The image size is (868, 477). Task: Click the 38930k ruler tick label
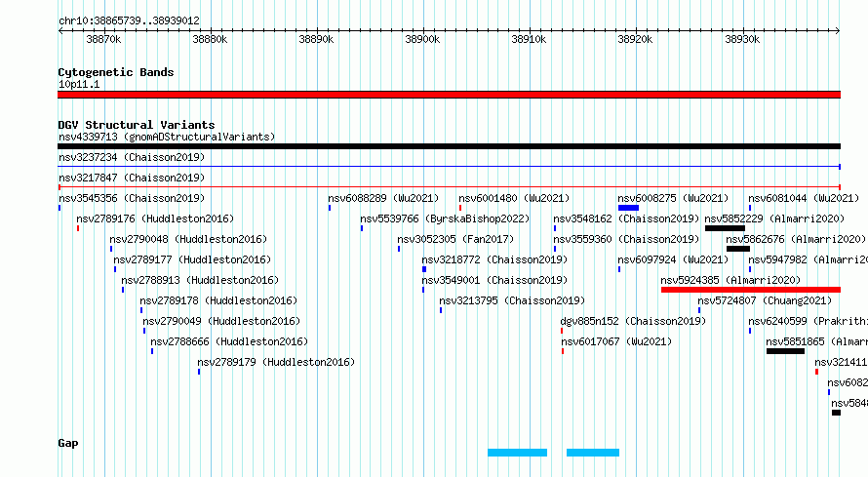(742, 39)
